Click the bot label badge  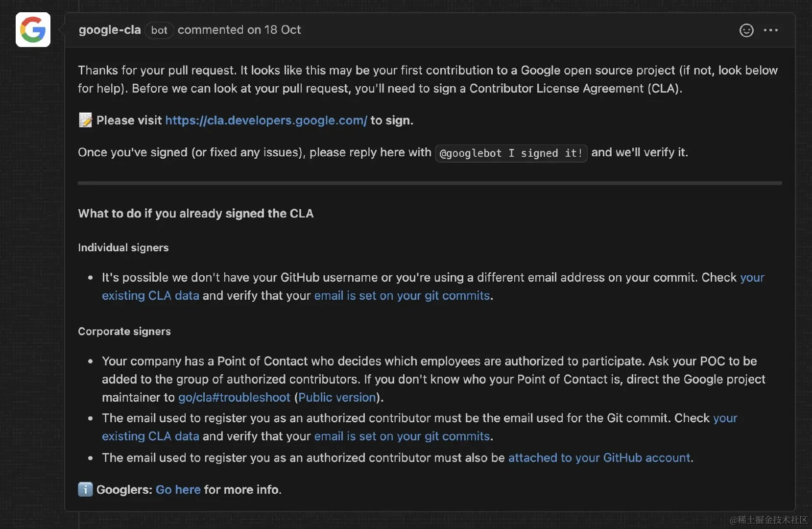[x=159, y=30]
